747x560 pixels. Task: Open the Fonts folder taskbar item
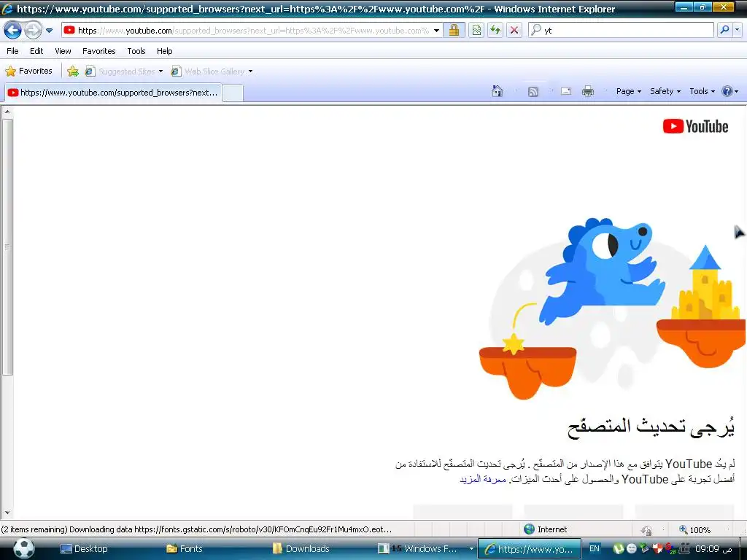185,548
